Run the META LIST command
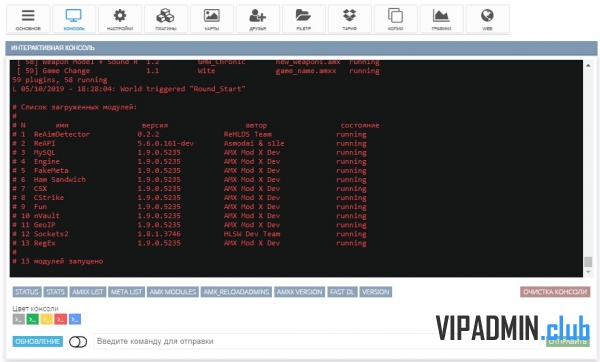The height and width of the screenshot is (362, 600). point(126,292)
